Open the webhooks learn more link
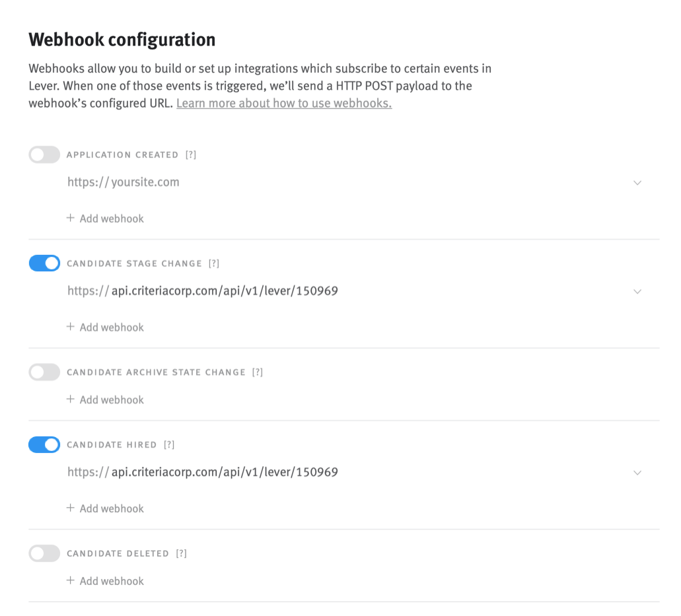The height and width of the screenshot is (616, 681). pos(283,103)
